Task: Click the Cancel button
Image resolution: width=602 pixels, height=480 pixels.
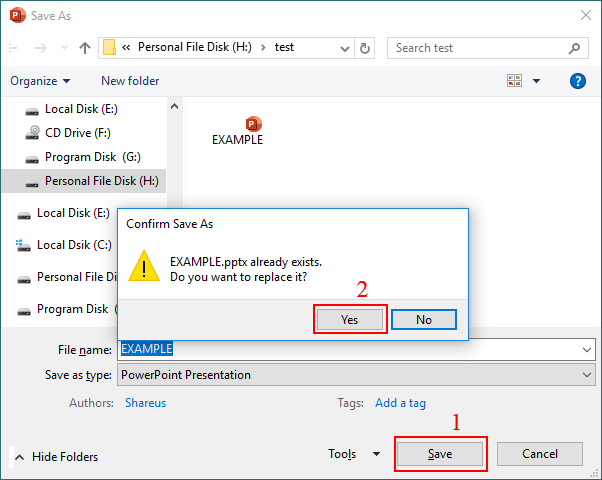Action: [540, 454]
